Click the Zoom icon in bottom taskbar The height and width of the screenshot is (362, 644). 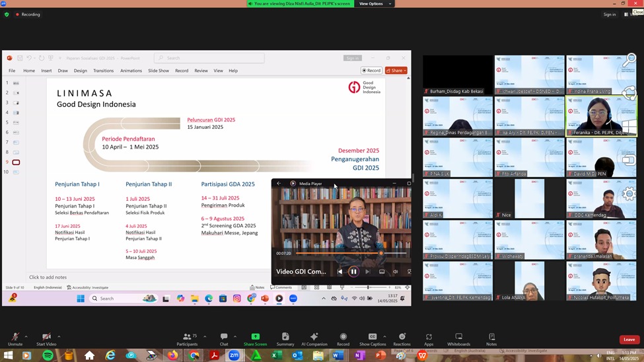tap(234, 355)
